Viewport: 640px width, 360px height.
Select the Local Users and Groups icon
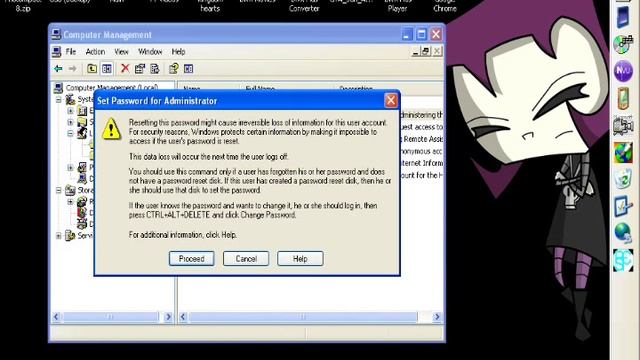pos(82,133)
